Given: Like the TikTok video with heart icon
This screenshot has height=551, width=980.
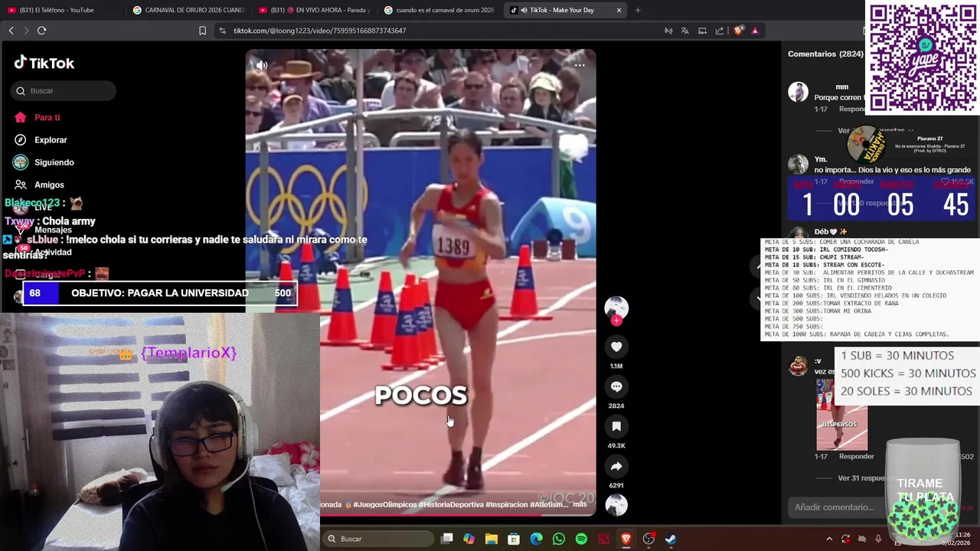Looking at the screenshot, I should click(616, 347).
